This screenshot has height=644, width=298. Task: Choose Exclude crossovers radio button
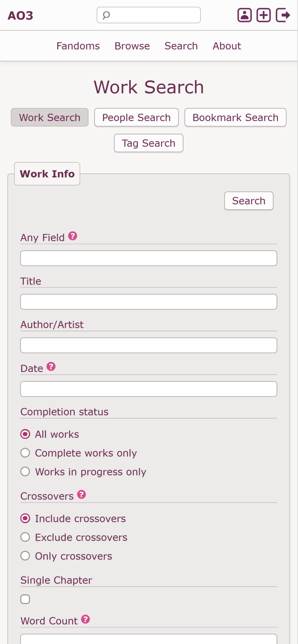click(x=25, y=537)
